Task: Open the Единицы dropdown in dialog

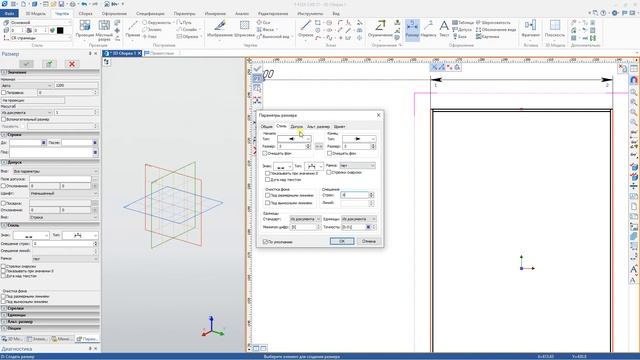Action: click(358, 219)
